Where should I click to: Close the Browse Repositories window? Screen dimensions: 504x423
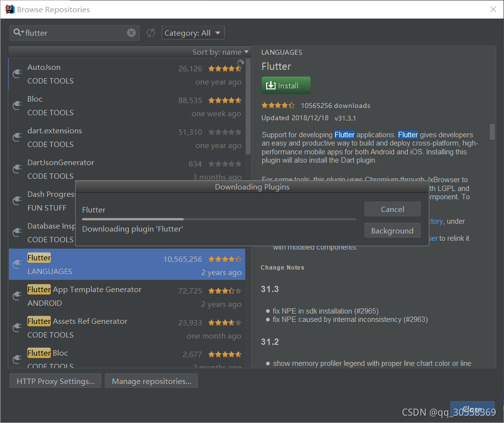pyautogui.click(x=493, y=9)
